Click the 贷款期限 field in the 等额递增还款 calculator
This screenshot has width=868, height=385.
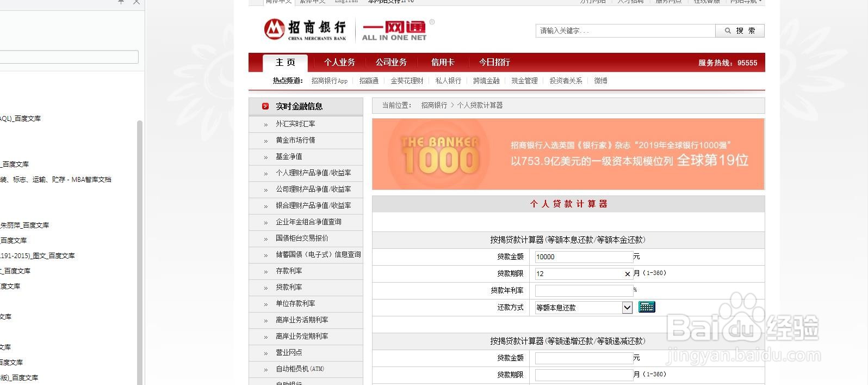(584, 375)
